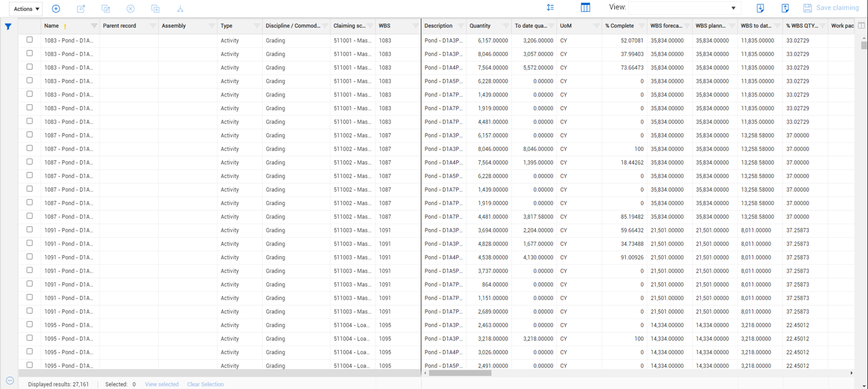Image resolution: width=868 pixels, height=389 pixels.
Task: Open the Actions dropdown menu
Action: (26, 9)
